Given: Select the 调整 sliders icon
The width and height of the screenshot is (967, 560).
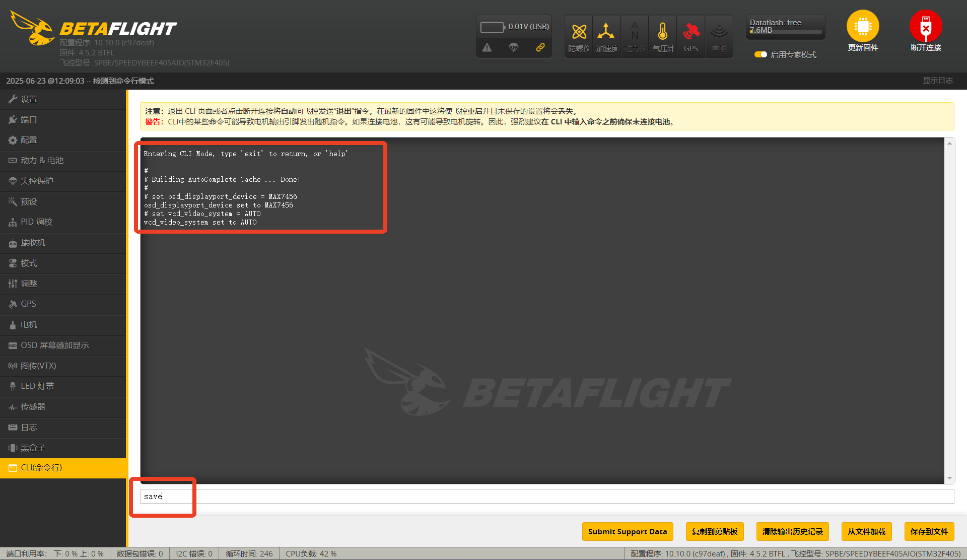Looking at the screenshot, I should click(x=13, y=284).
